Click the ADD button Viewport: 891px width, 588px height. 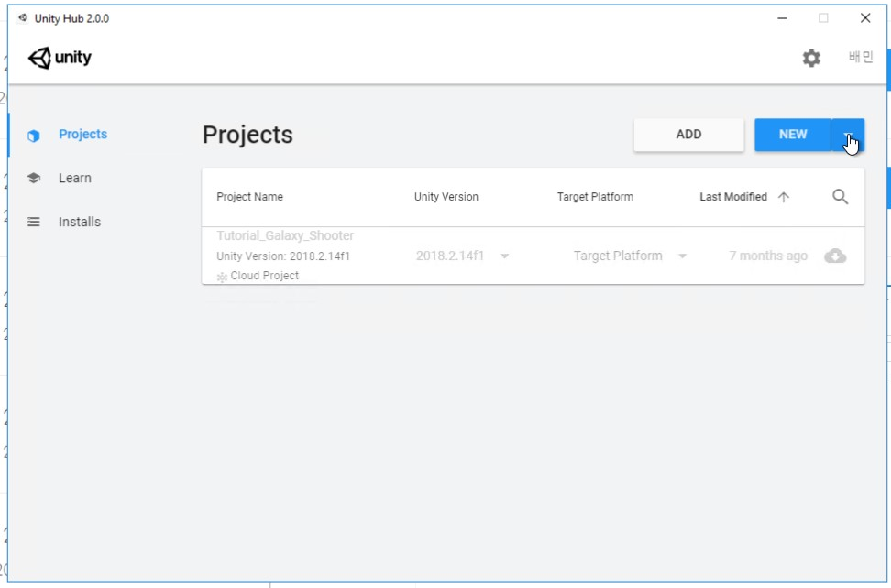coord(688,135)
